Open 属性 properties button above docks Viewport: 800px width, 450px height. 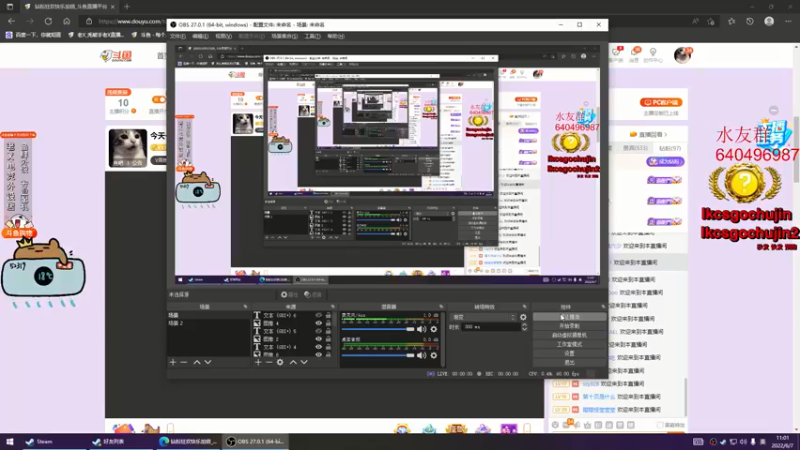[289, 294]
